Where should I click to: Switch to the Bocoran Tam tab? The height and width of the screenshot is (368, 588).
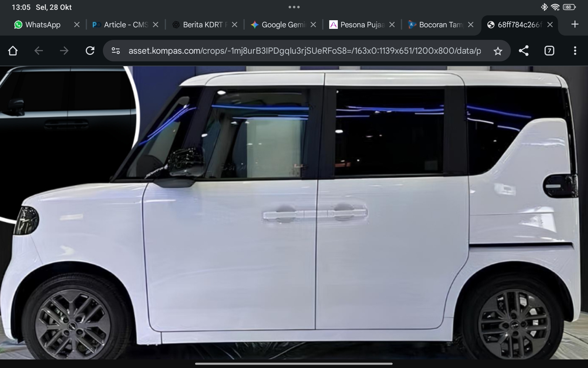pos(436,25)
